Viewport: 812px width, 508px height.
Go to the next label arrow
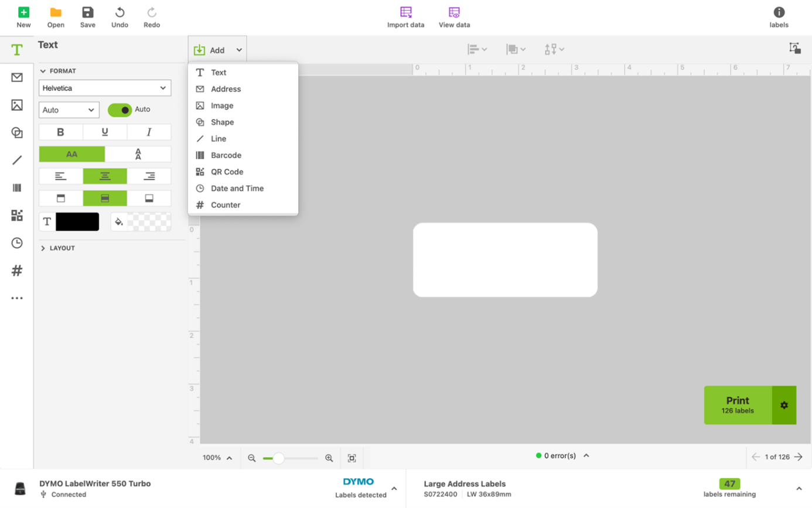pyautogui.click(x=798, y=457)
